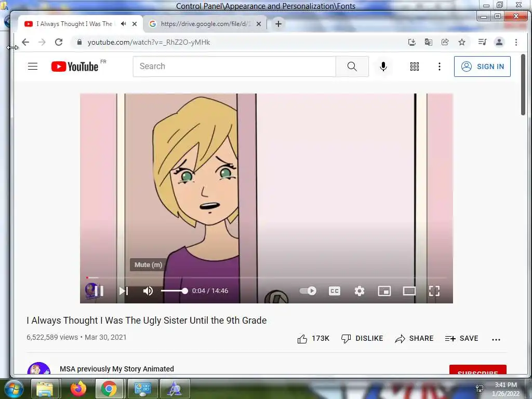532x399 pixels.
Task: Open the Chrome three-dot menu
Action: (516, 42)
